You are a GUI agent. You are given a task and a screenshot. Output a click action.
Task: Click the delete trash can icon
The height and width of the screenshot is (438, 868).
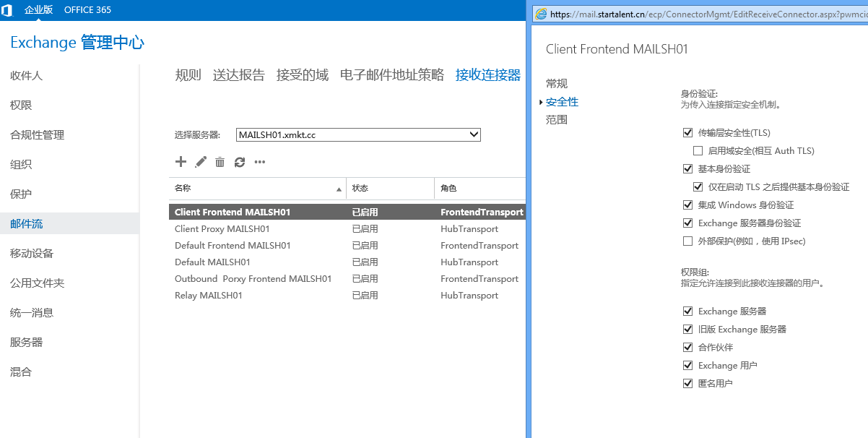tap(220, 162)
